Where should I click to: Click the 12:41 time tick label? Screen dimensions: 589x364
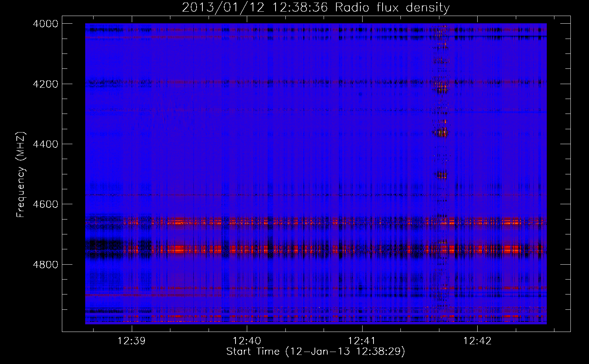coord(362,341)
